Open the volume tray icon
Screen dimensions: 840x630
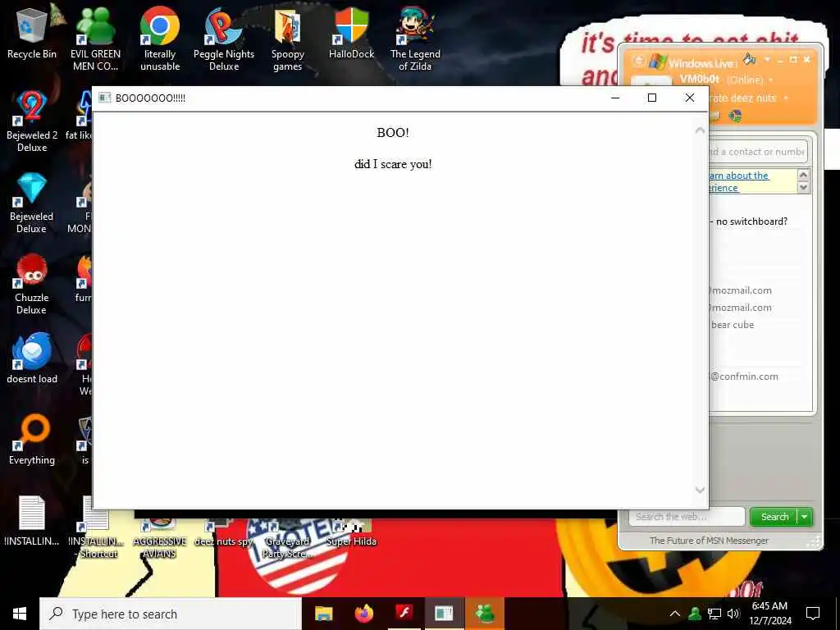[733, 614]
